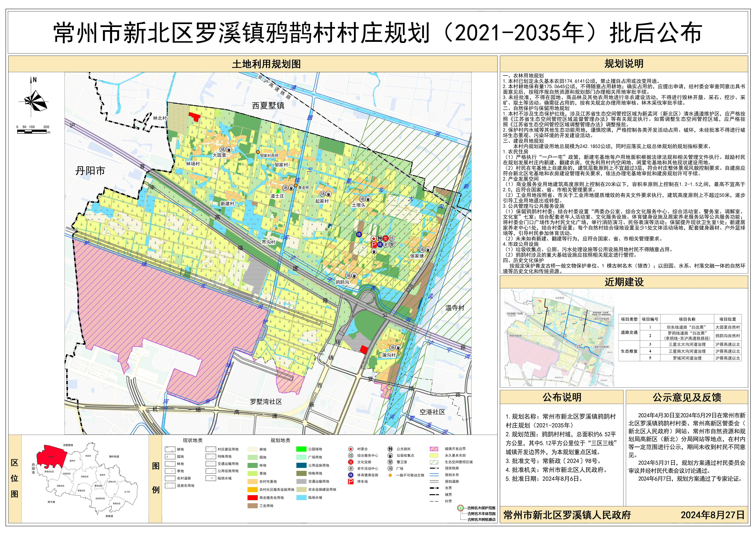Pick the pink hatched 城镇开发边界 swatch
The height and width of the screenshot is (535, 756).
[434, 449]
